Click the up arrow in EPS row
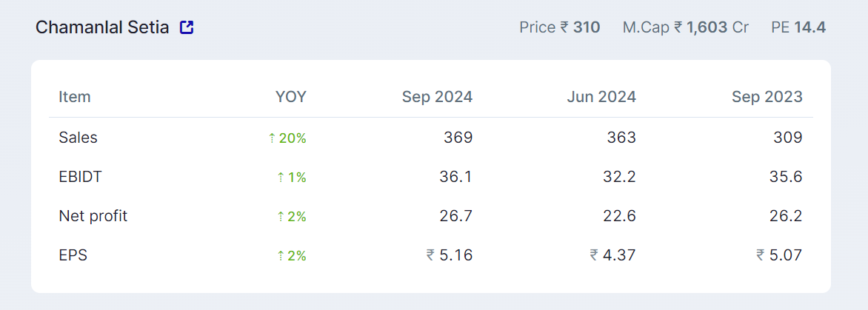868x310 pixels. coord(281,256)
